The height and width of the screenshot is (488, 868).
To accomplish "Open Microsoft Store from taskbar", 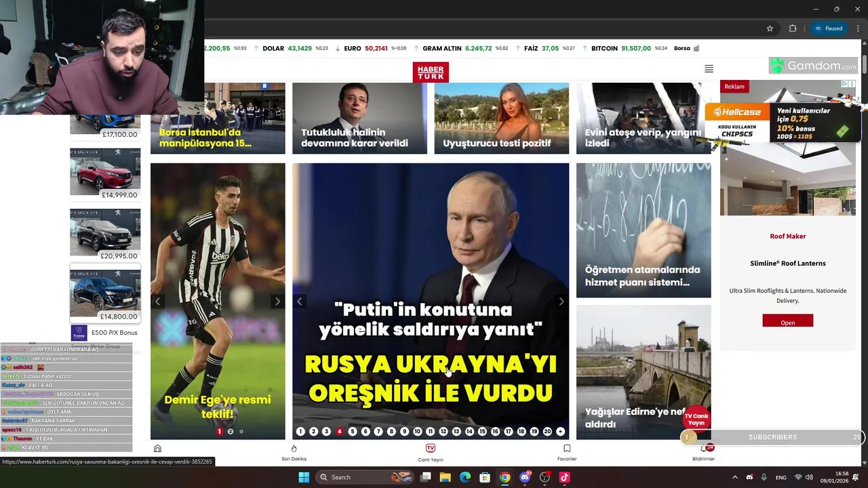I will click(x=485, y=477).
